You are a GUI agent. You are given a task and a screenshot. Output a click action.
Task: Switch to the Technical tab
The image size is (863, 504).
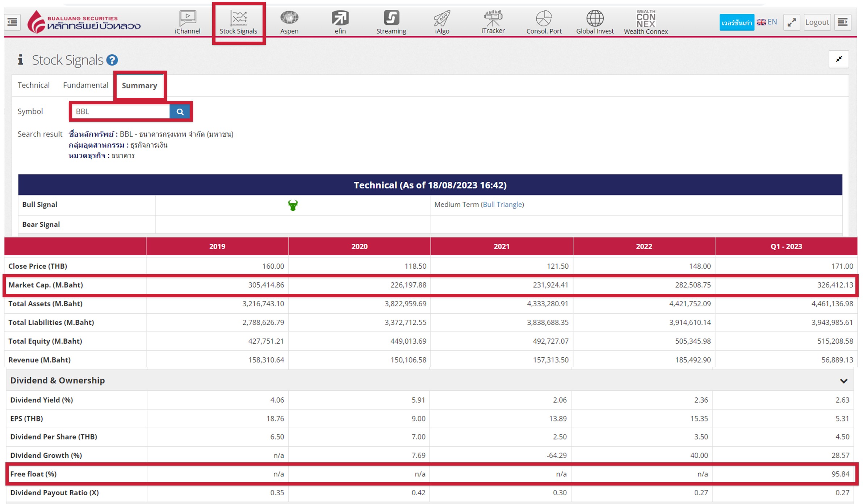click(x=34, y=85)
